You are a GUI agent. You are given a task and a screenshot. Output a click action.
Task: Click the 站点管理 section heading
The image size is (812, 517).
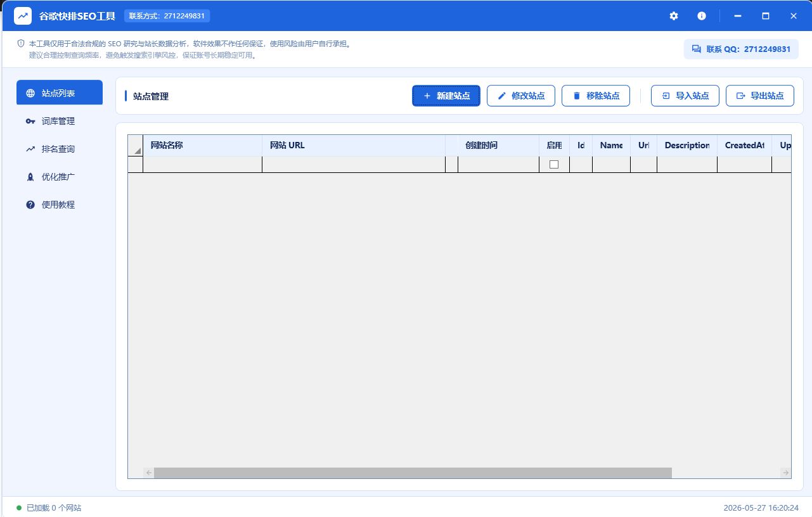tap(151, 96)
